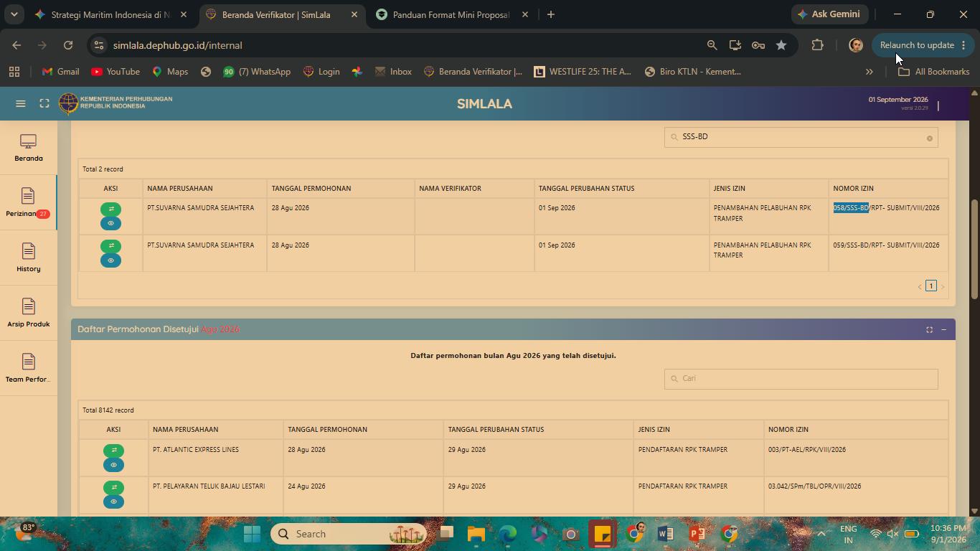Open Arsip Produk sidebar icon
The width and height of the screenshot is (980, 551).
(29, 314)
